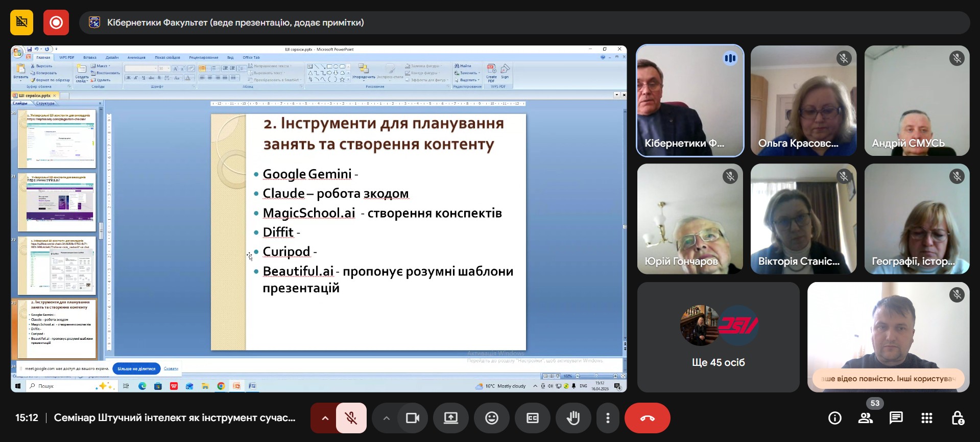
Task: Open the 'WPS PDF' ribbon tab
Action: pyautogui.click(x=66, y=57)
